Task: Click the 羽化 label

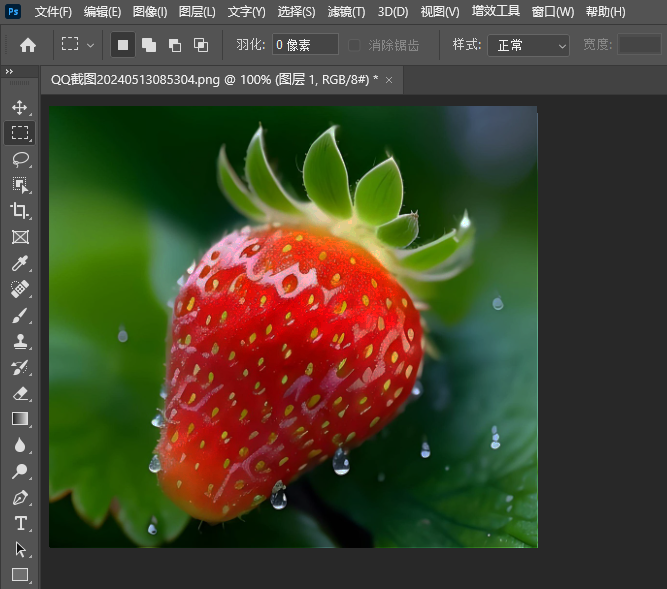Action: (x=251, y=44)
